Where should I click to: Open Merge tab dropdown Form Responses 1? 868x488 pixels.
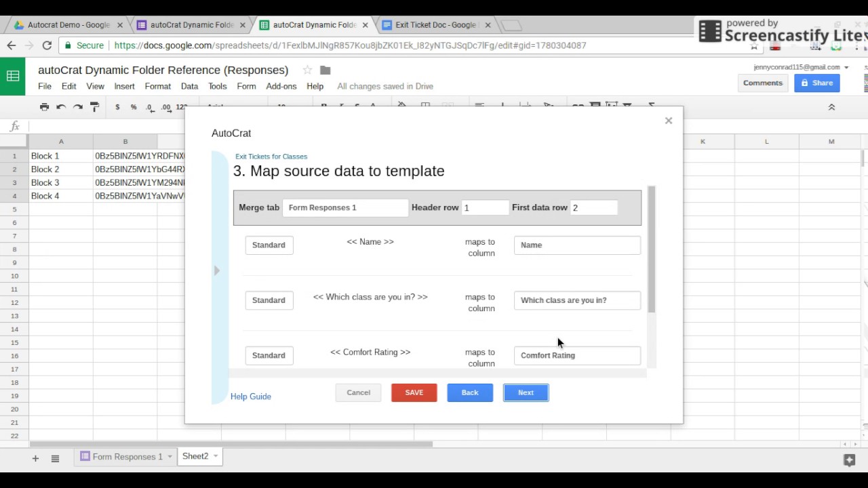click(x=344, y=207)
